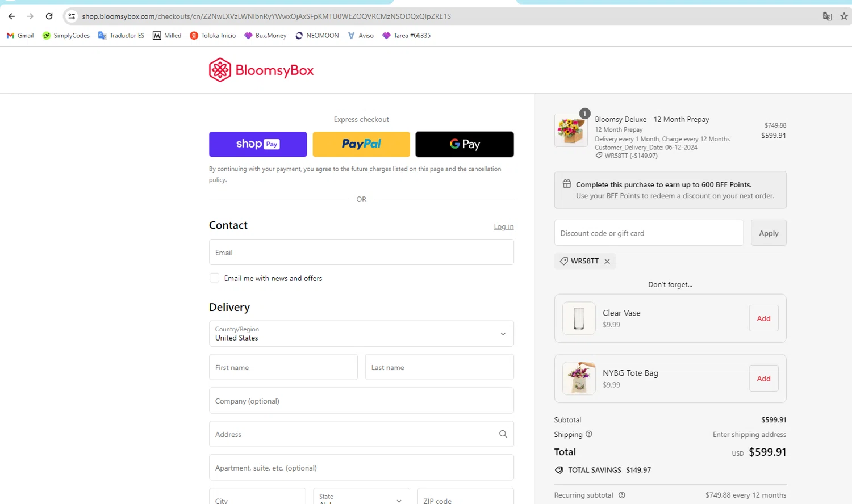852x504 pixels.
Task: Focus the Last name field
Action: (x=440, y=367)
